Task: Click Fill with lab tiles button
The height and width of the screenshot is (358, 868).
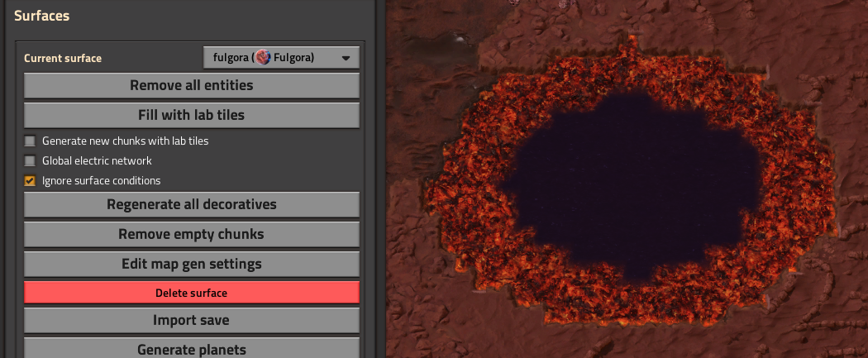Action: (192, 115)
